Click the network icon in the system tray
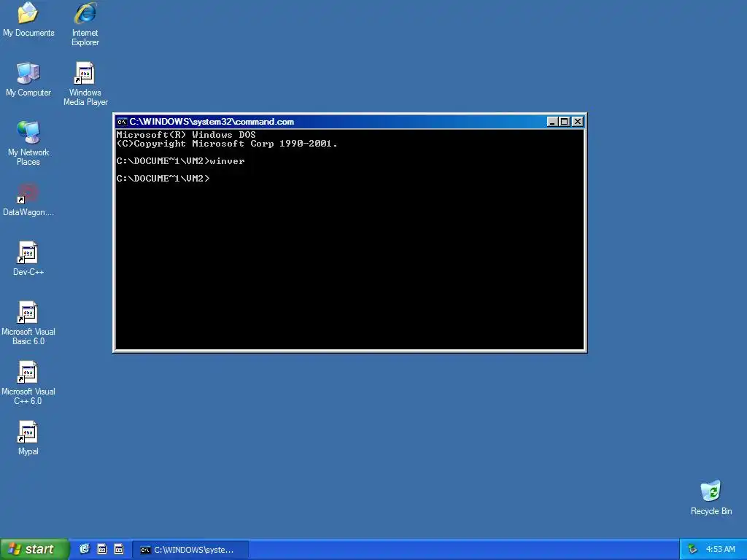Screen dimensions: 747x560 (692, 550)
